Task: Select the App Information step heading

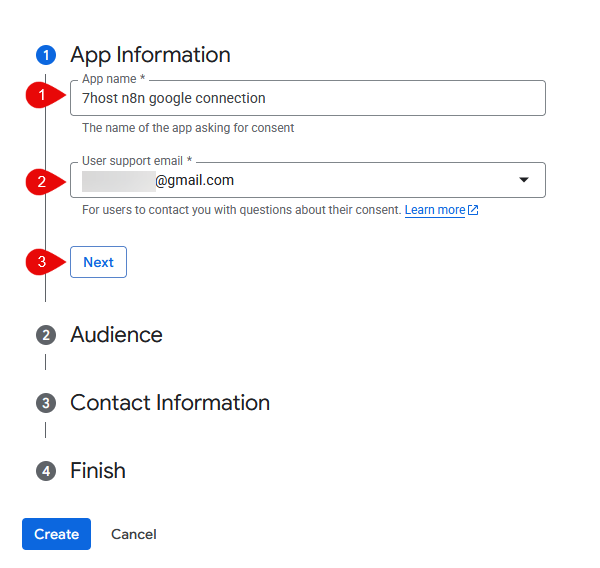Action: [x=150, y=55]
